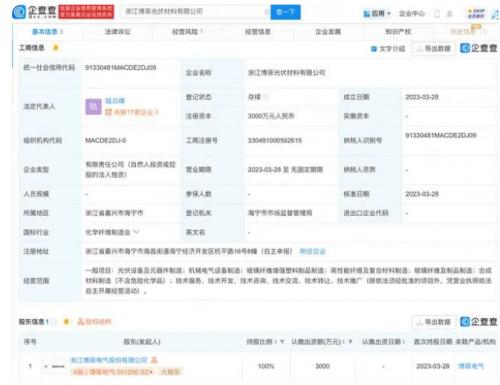Click the 查一下 search button

[x=285, y=12]
